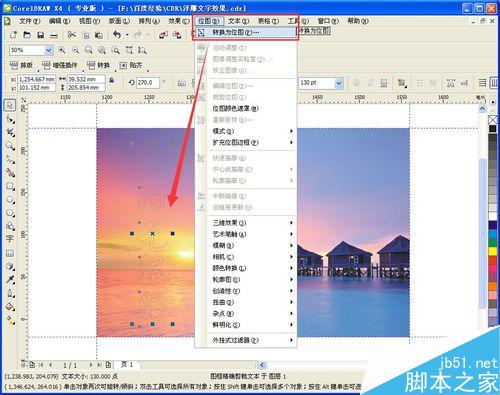
Task: Click the Undo arrow icon
Action: point(117,34)
